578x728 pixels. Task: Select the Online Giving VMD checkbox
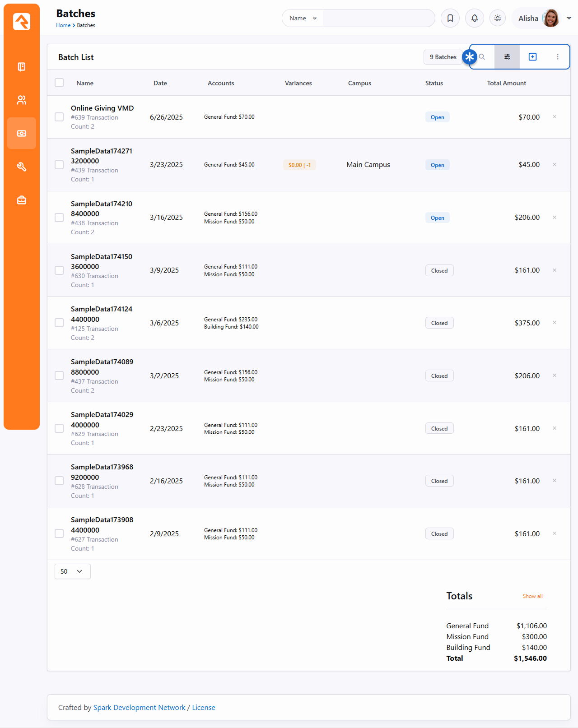point(59,117)
